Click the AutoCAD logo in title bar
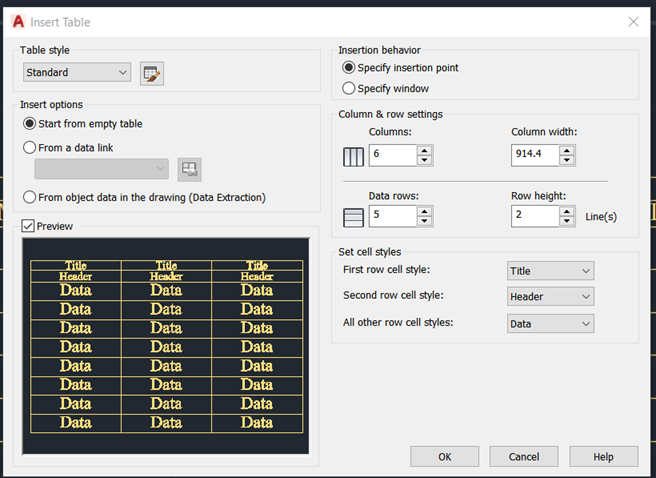This screenshot has height=478, width=656. (18, 22)
